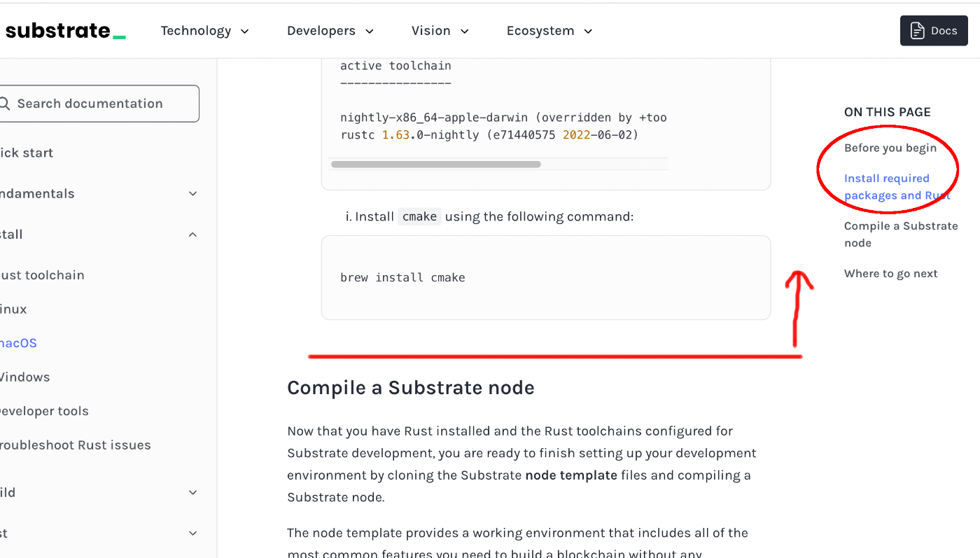The height and width of the screenshot is (558, 980).
Task: Focus the Search documentation field
Action: 99,104
